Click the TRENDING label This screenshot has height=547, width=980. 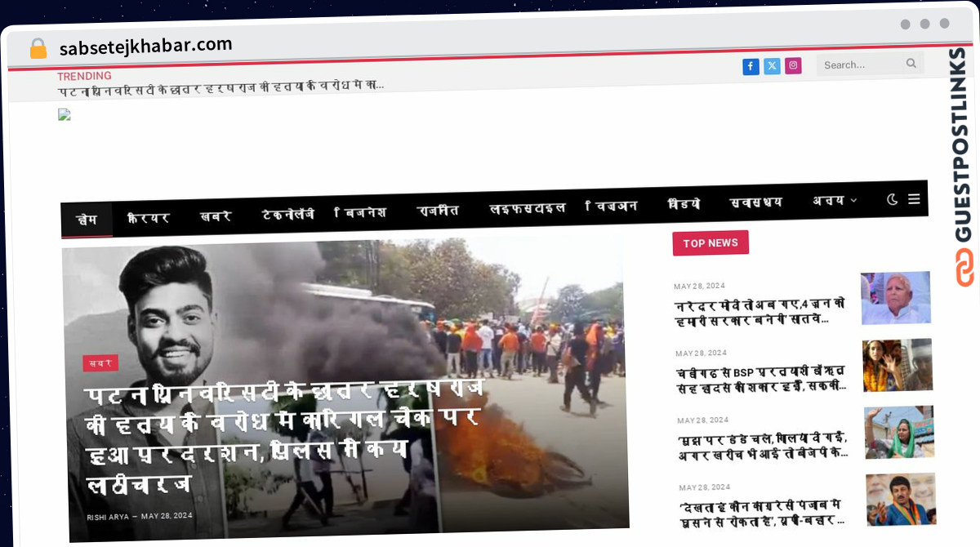coord(84,76)
